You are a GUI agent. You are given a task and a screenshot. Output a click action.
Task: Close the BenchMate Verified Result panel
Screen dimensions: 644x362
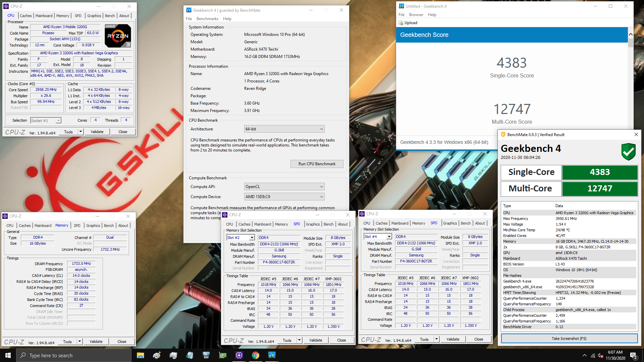(x=636, y=135)
